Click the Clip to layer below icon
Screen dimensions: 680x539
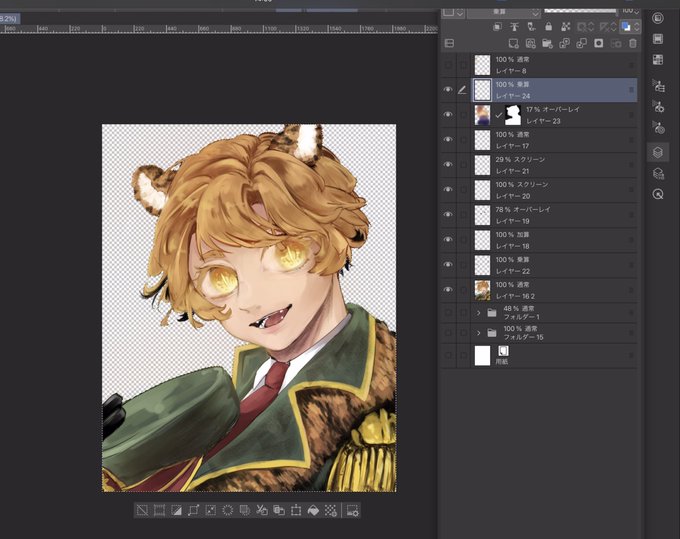[497, 27]
